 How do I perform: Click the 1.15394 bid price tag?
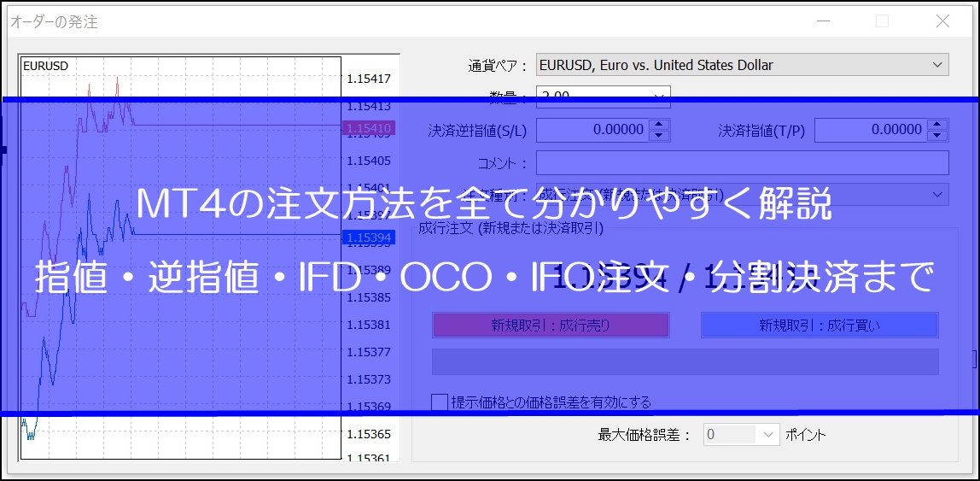pos(369,238)
